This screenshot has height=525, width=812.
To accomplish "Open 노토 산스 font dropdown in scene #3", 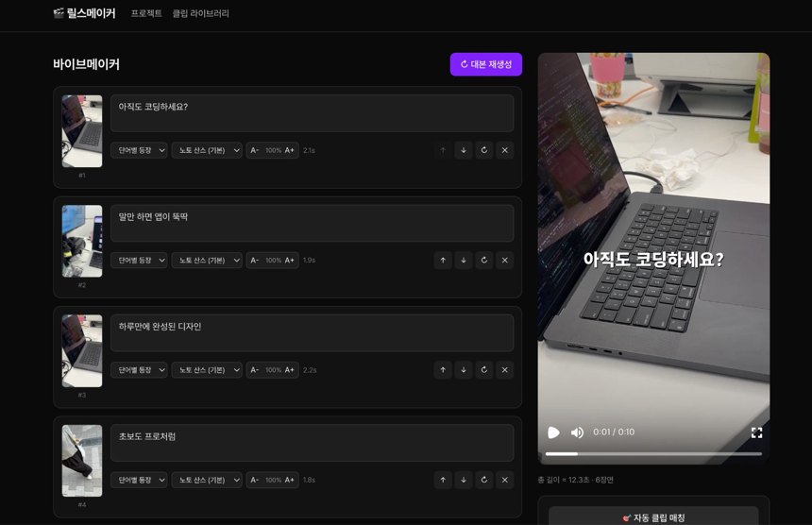I will [x=207, y=370].
